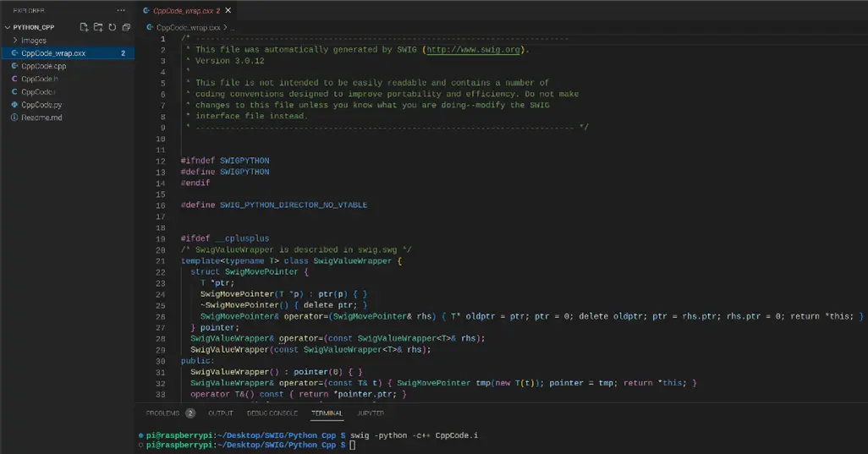Click '#ifndef SWIGPYTHON' on line 12

(x=225, y=161)
